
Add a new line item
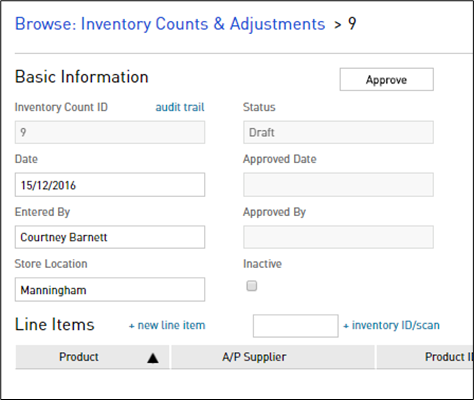pos(167,325)
